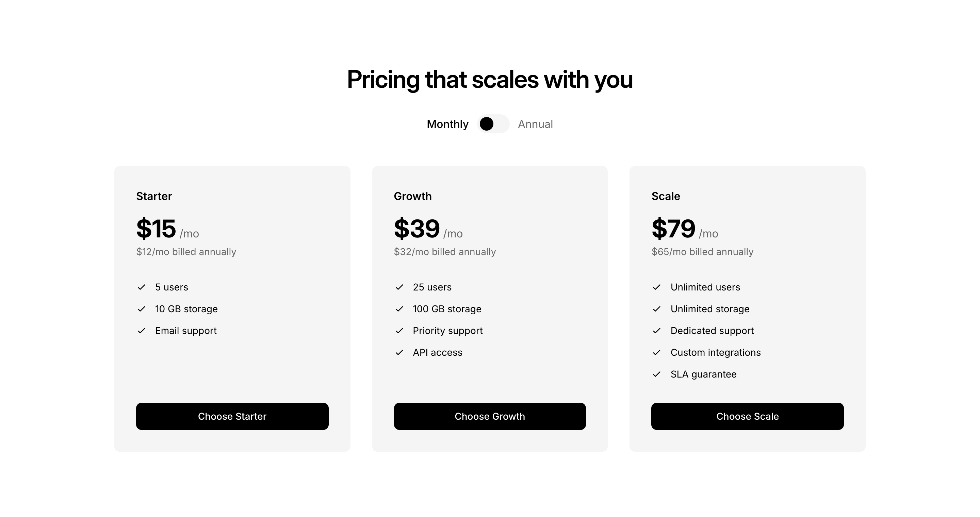Screen dimensions: 980x517
Task: Click checkmark beside Priority support
Action: pos(399,331)
